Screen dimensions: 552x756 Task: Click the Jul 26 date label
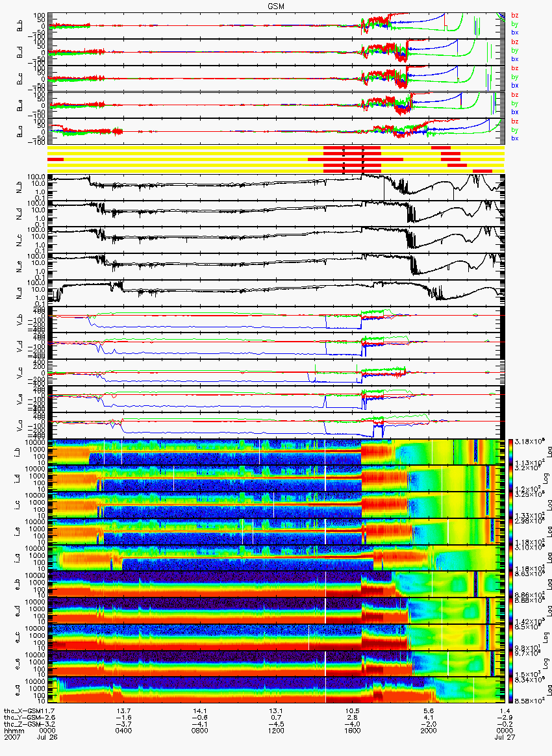(x=47, y=738)
